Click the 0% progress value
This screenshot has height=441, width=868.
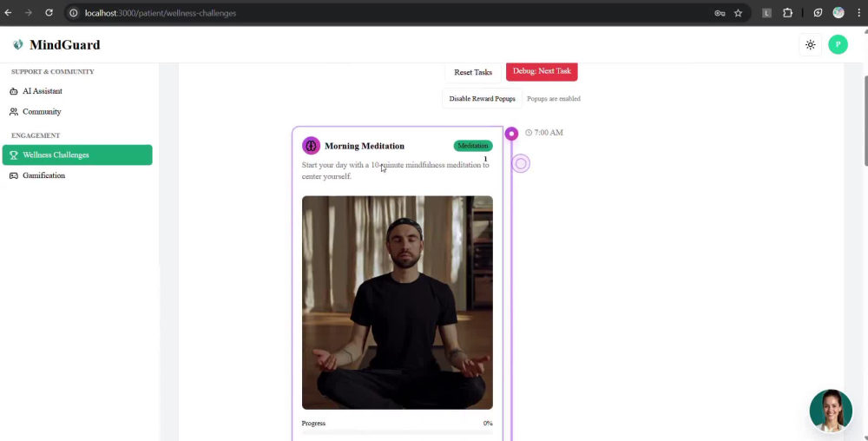click(488, 424)
